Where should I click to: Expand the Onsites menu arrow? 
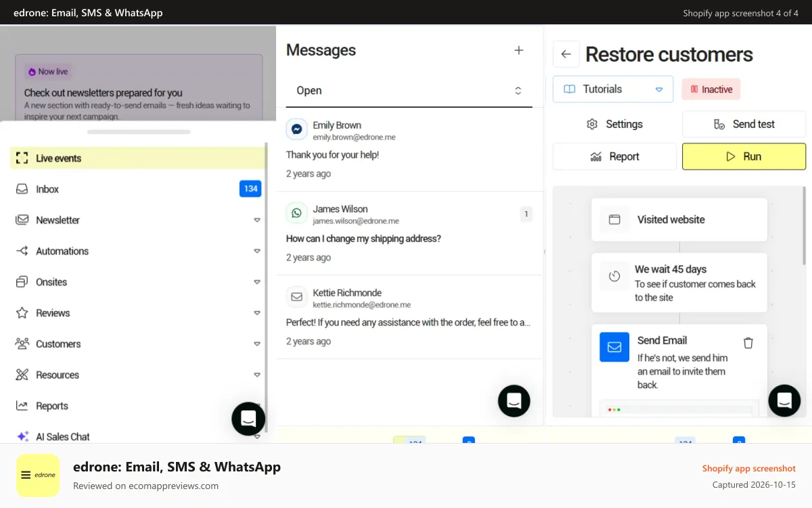[x=257, y=282]
